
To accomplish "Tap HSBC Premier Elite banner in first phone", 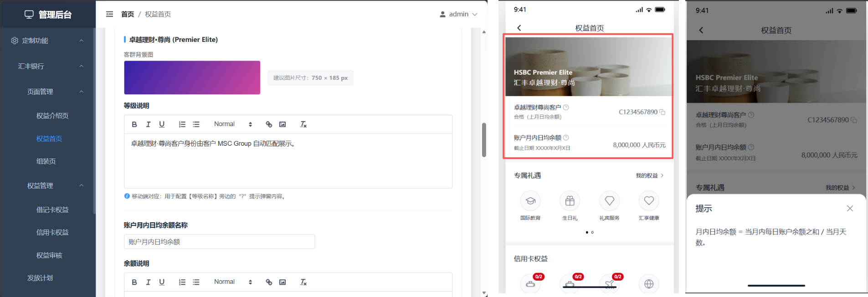I will pos(589,67).
